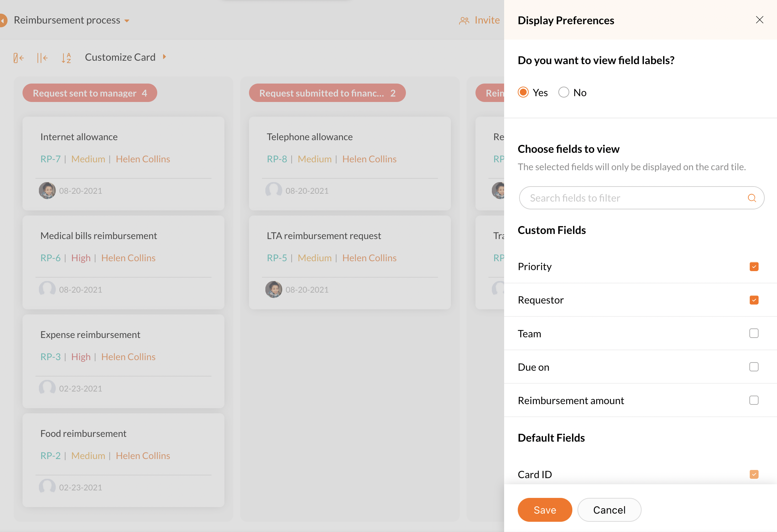This screenshot has height=532, width=777.
Task: Expand the Customize Card arrow
Action: [x=164, y=57]
